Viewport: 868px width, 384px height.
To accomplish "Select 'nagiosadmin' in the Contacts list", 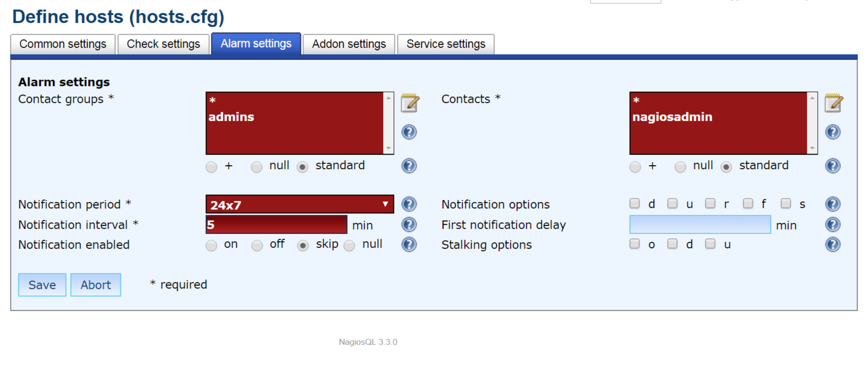I will [x=672, y=117].
